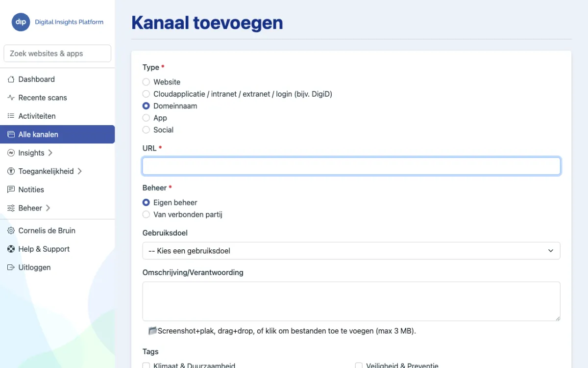588x368 pixels.
Task: Click the Omschrijving/Verantwoording text area
Action: coord(351,301)
